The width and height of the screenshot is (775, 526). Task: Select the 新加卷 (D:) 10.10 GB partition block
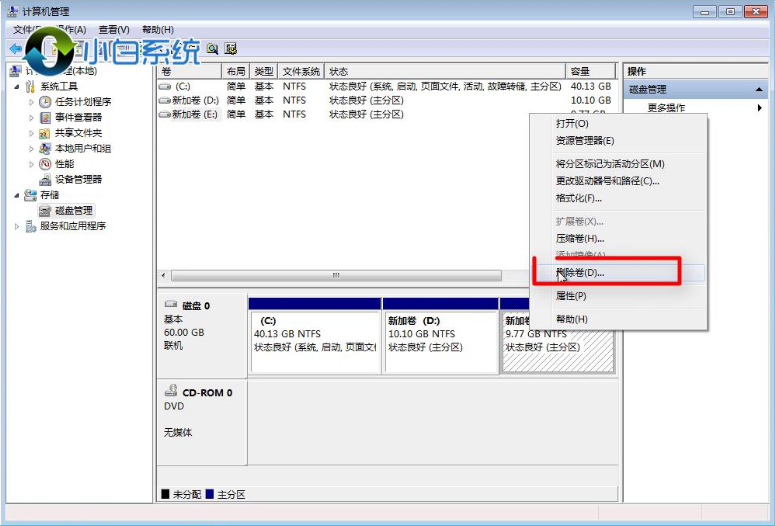coord(440,336)
